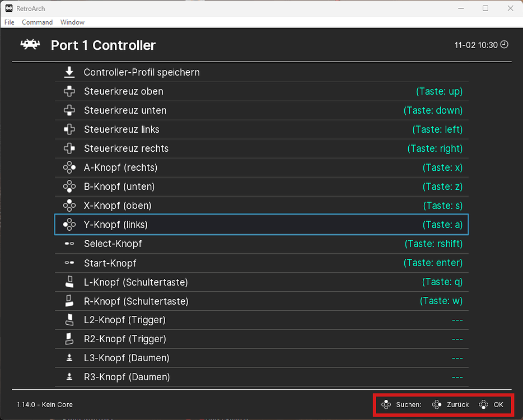Click the clock icon beside the timestamp

click(x=503, y=44)
